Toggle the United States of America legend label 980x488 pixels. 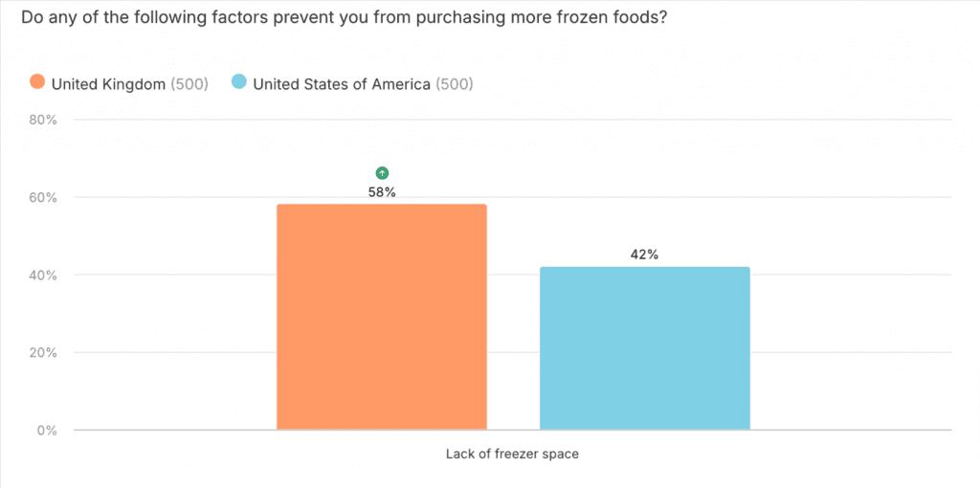pos(341,84)
